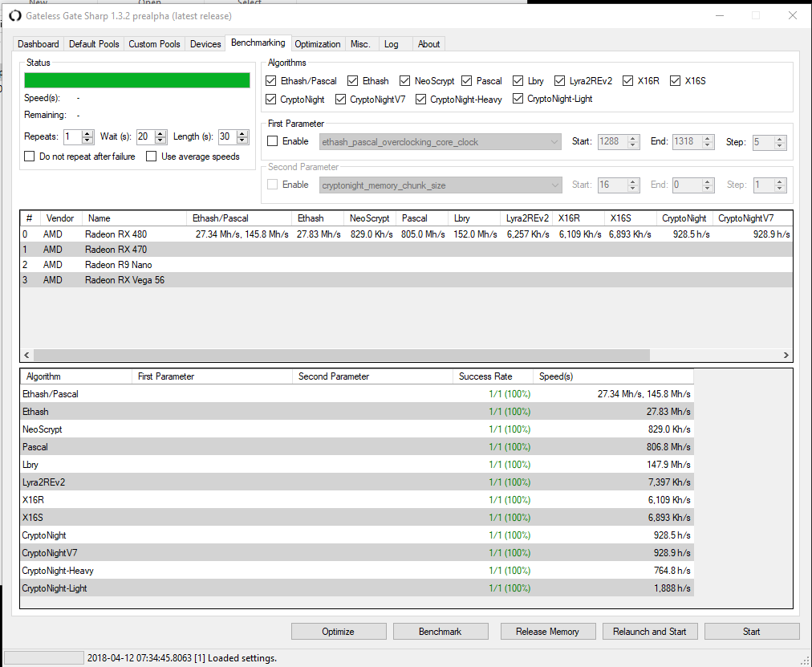Click the Vendor column header
The image size is (812, 667).
(61, 218)
